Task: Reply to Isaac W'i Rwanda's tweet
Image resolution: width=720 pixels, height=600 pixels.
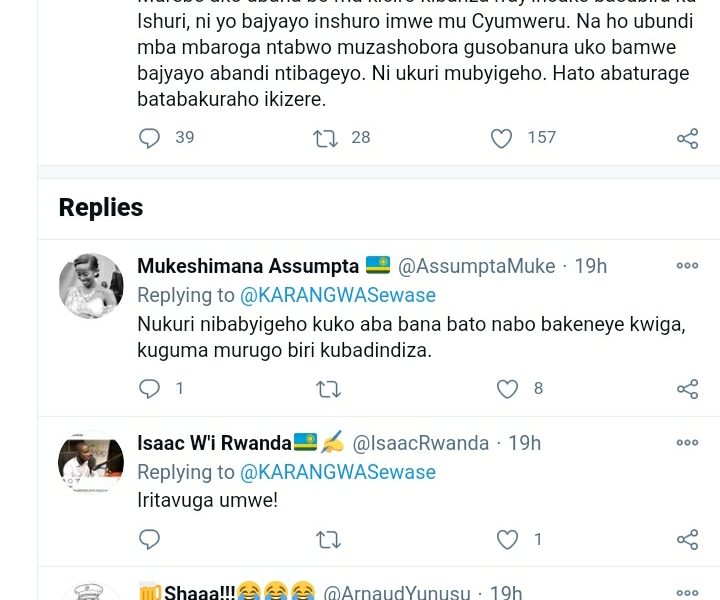Action: (150, 540)
